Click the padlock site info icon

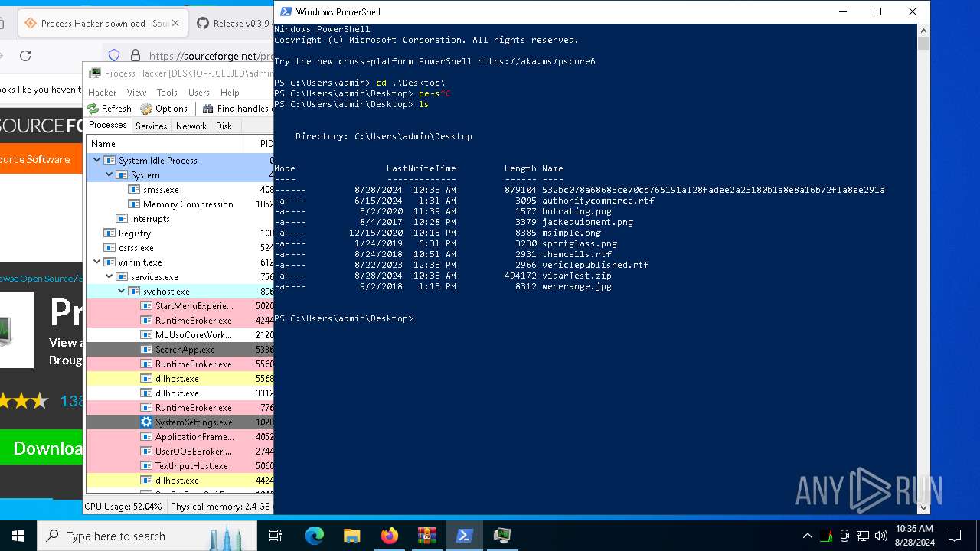pos(135,55)
